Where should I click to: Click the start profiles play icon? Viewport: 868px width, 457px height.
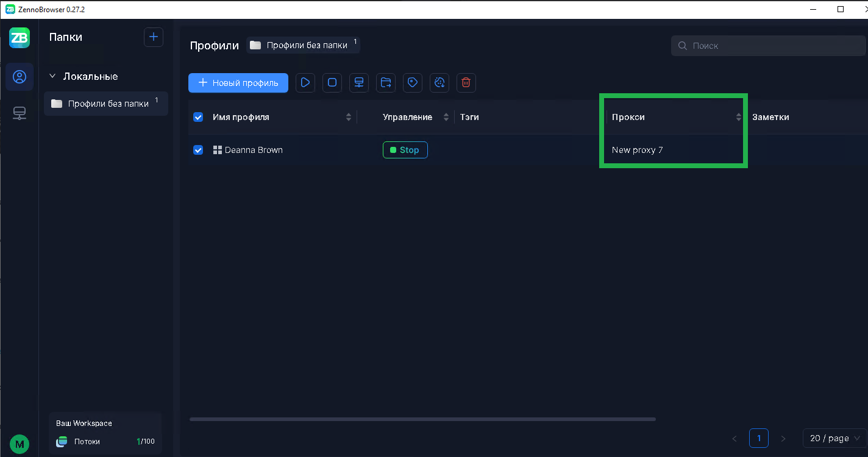pos(305,83)
